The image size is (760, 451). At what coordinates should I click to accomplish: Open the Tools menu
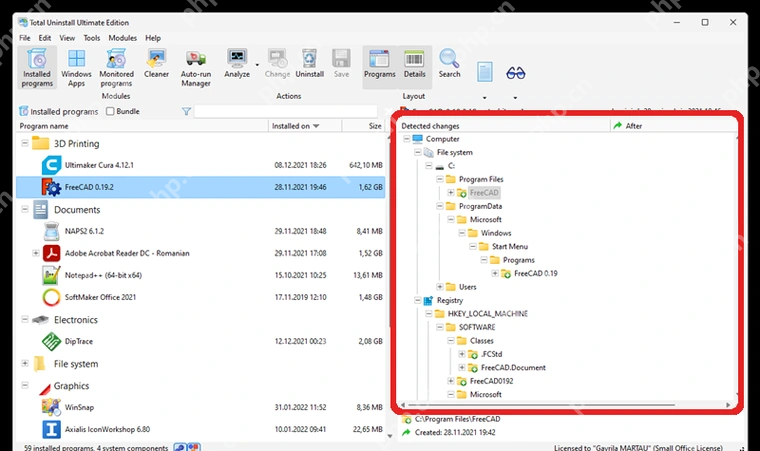point(92,38)
